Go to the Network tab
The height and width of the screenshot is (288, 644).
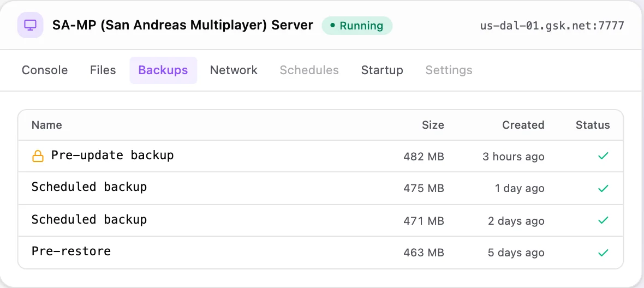(234, 70)
